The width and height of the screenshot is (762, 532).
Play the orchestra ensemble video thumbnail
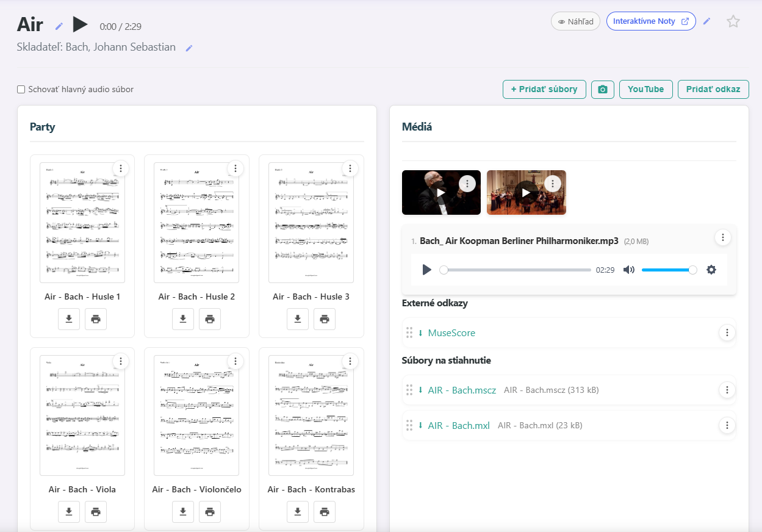(x=527, y=193)
